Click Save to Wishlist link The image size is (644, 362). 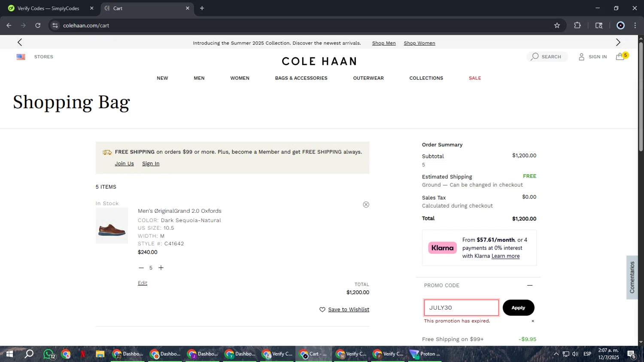(349, 310)
